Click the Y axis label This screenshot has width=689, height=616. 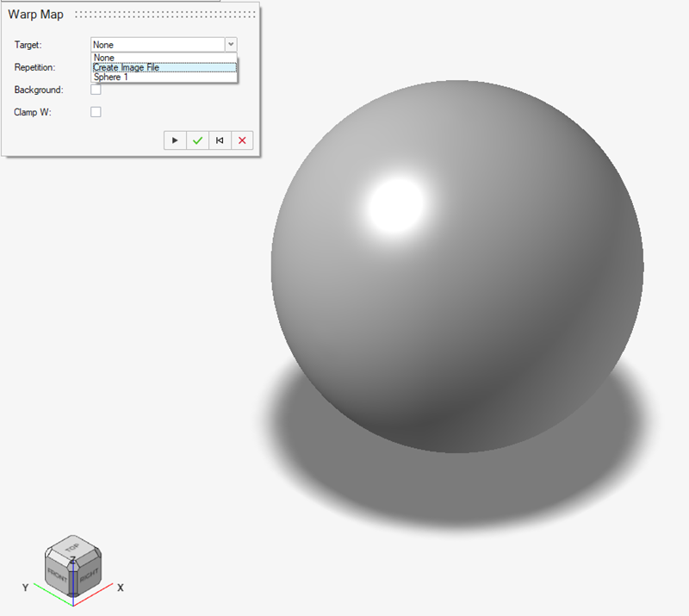point(26,588)
